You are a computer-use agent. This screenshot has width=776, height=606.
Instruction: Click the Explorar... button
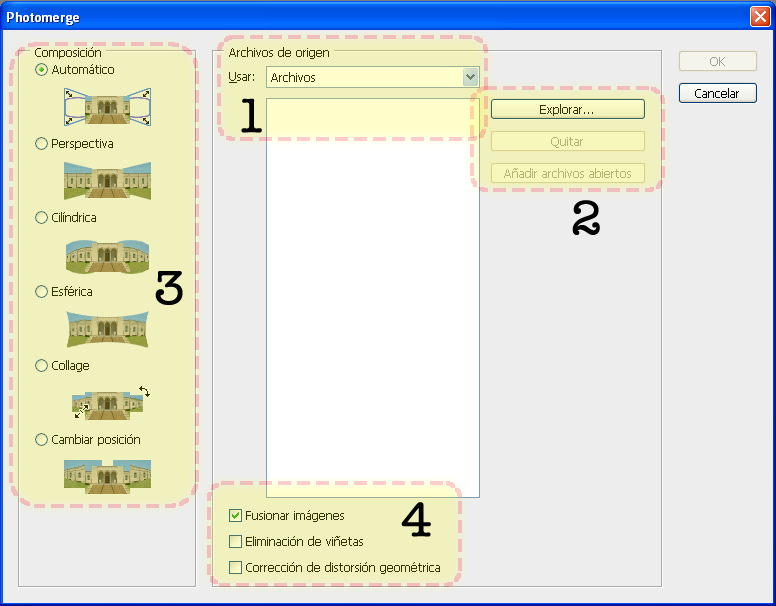tap(568, 109)
